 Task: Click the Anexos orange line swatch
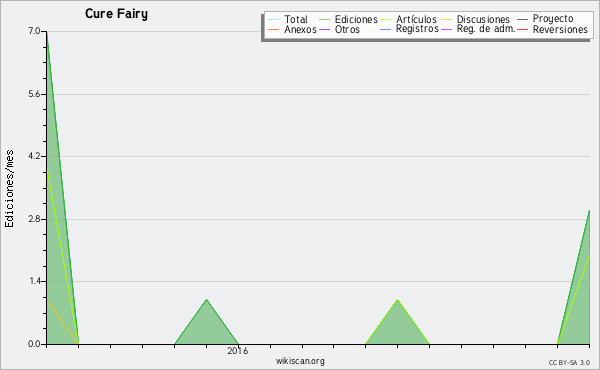coord(274,30)
